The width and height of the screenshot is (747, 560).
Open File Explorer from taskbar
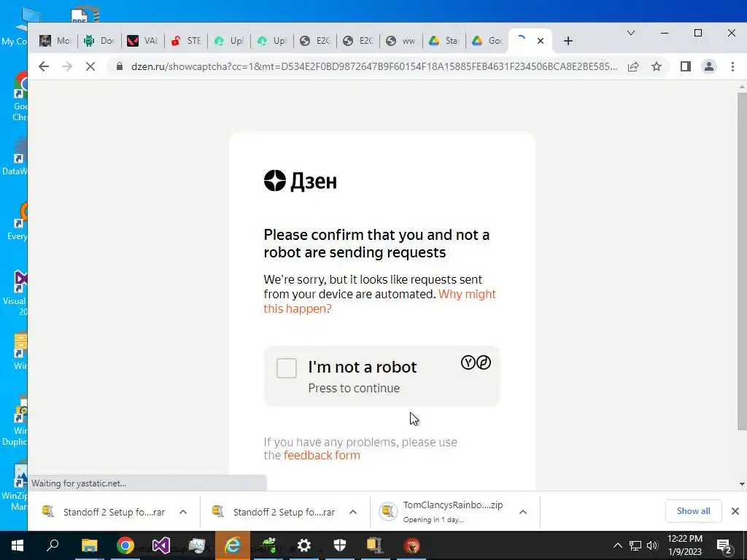point(89,545)
